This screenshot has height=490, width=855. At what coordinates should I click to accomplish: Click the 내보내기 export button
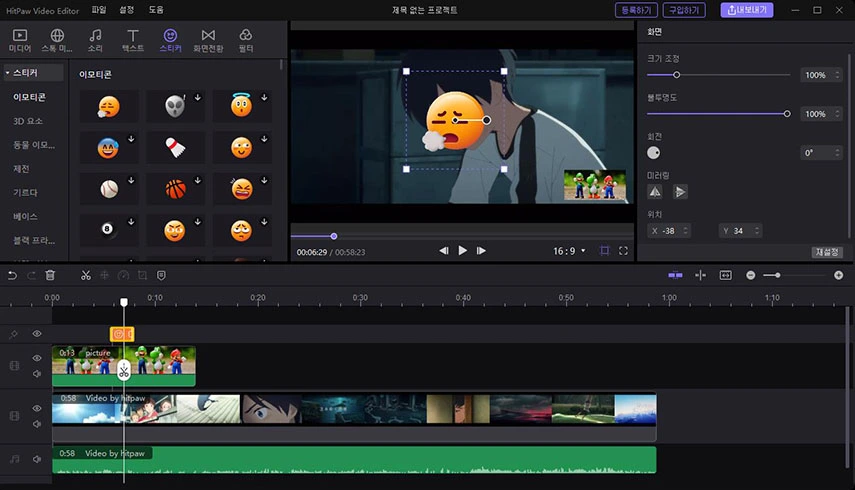746,10
